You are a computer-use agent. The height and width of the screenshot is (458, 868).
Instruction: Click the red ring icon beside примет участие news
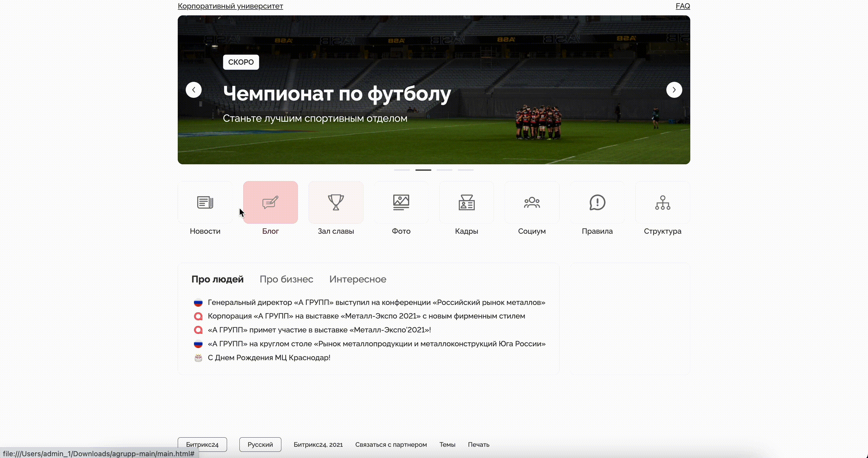click(198, 330)
